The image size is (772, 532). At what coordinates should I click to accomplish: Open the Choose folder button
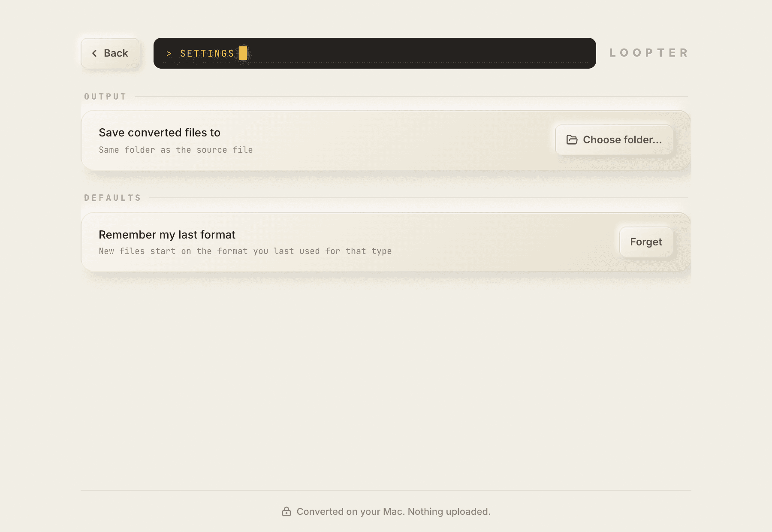(x=614, y=140)
